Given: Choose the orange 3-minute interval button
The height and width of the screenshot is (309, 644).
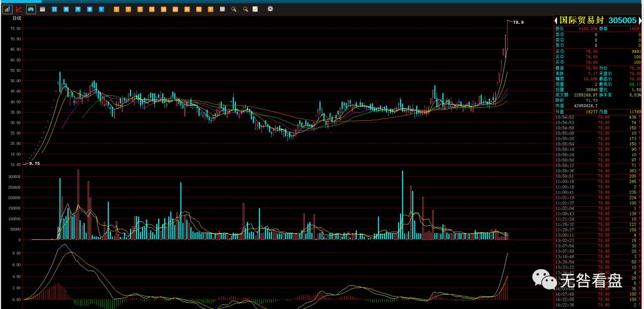Looking at the screenshot, I should pos(129,9).
